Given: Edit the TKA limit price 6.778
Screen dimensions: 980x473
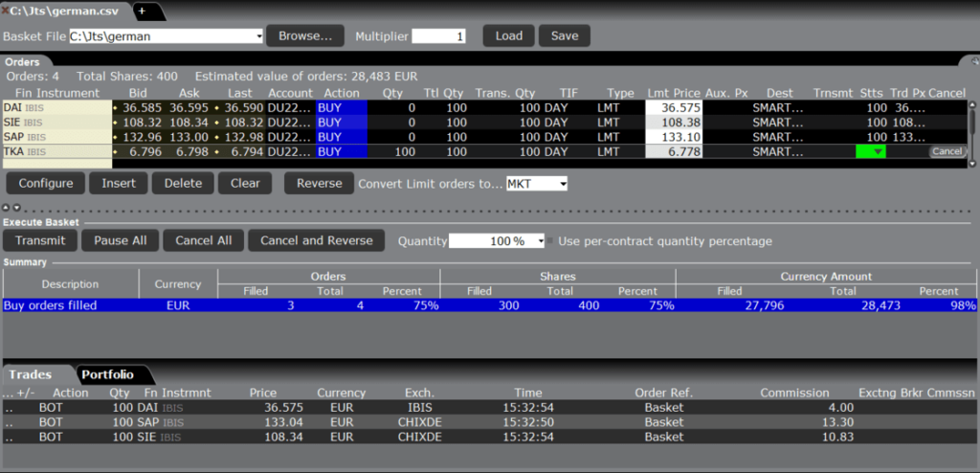Looking at the screenshot, I should 673,151.
